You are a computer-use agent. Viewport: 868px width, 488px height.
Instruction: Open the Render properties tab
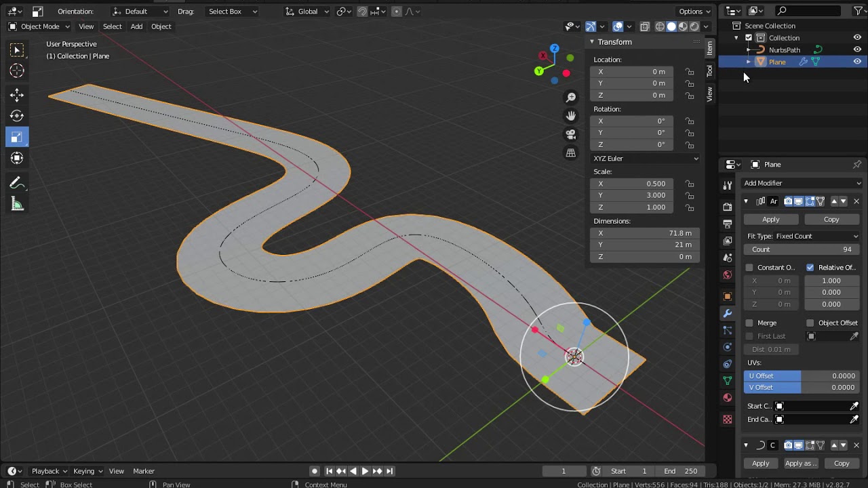coord(728,207)
